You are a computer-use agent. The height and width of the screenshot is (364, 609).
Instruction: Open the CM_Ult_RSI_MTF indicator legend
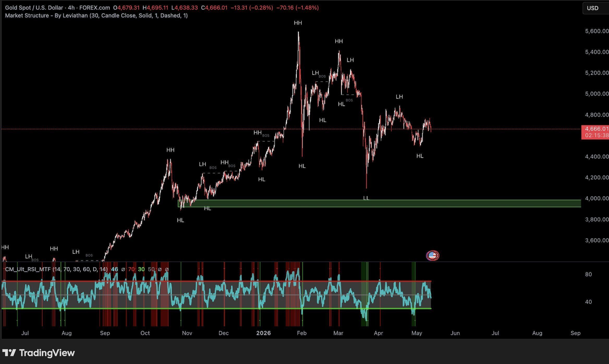coord(56,269)
